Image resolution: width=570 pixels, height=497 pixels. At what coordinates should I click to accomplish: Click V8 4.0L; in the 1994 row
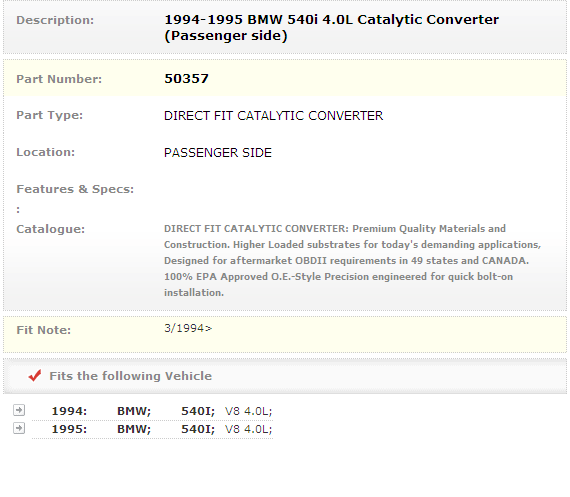click(x=249, y=411)
